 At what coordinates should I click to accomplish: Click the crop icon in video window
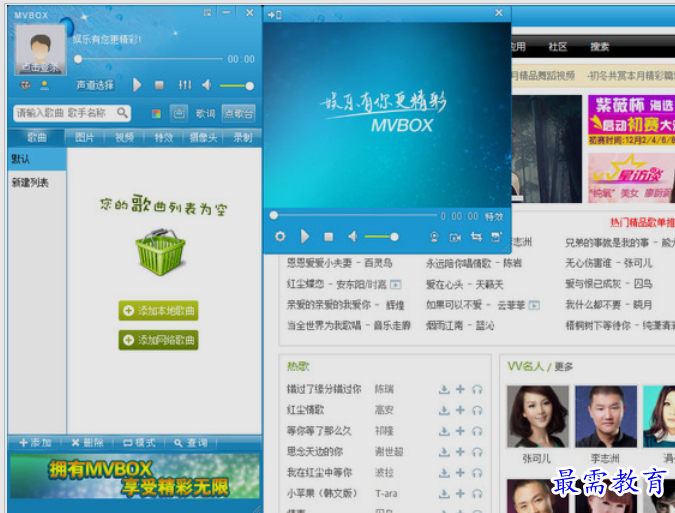(x=476, y=237)
